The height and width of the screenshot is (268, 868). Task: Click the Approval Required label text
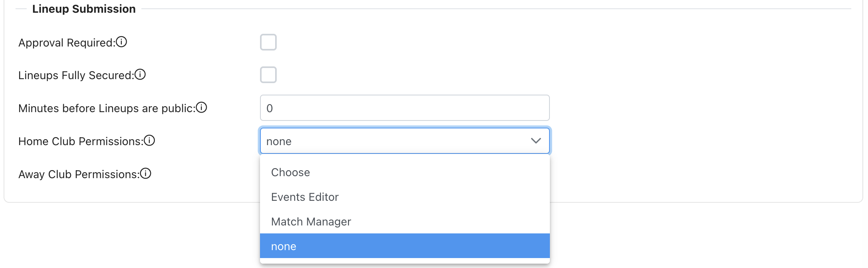[66, 43]
